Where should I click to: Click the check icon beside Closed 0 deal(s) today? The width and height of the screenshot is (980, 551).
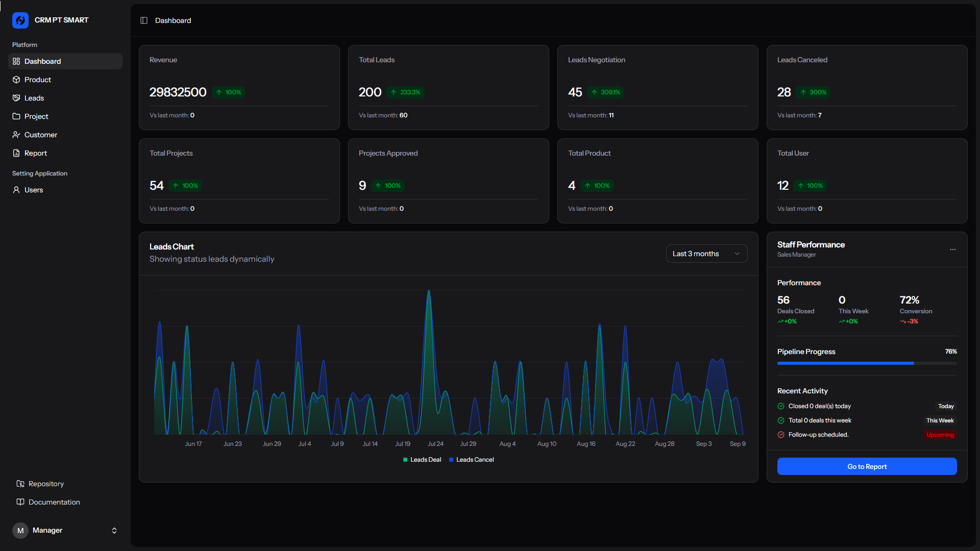point(781,406)
